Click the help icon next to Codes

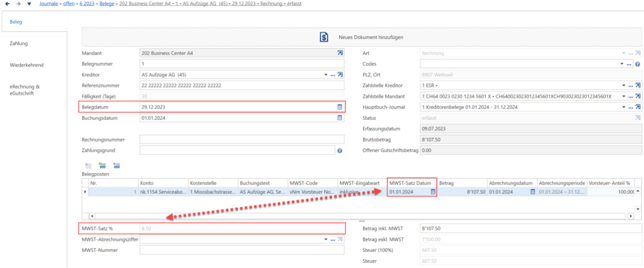(637, 64)
